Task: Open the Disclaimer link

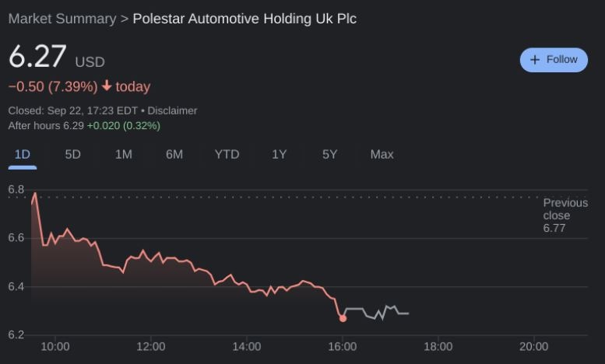Action: click(x=172, y=110)
